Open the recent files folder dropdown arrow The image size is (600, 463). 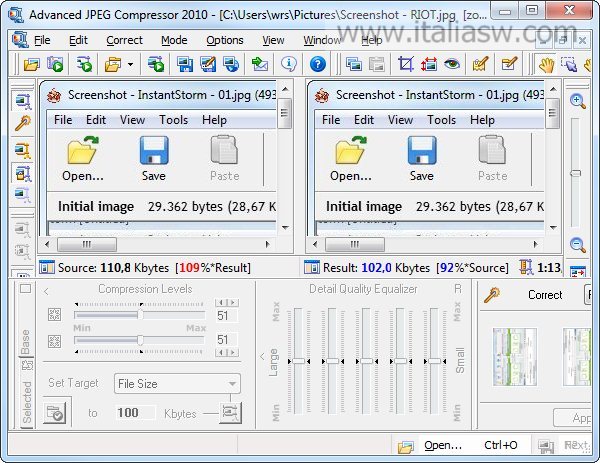(x=130, y=64)
